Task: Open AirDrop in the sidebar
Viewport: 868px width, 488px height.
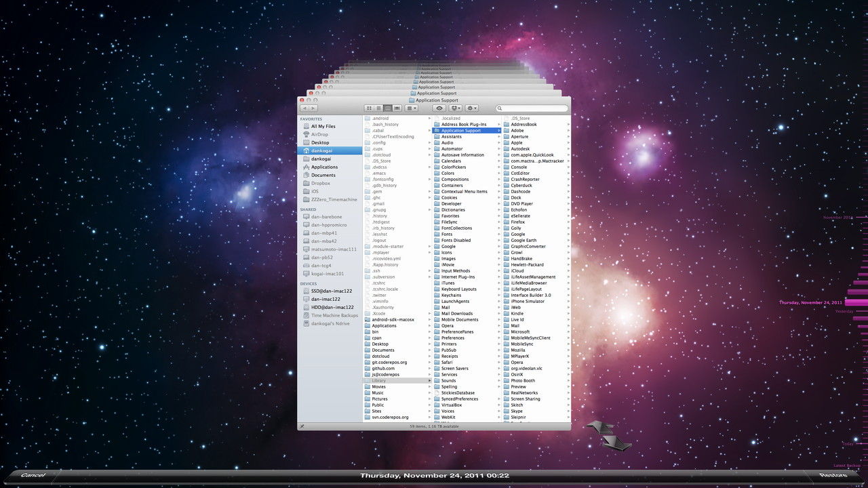Action: 319,134
